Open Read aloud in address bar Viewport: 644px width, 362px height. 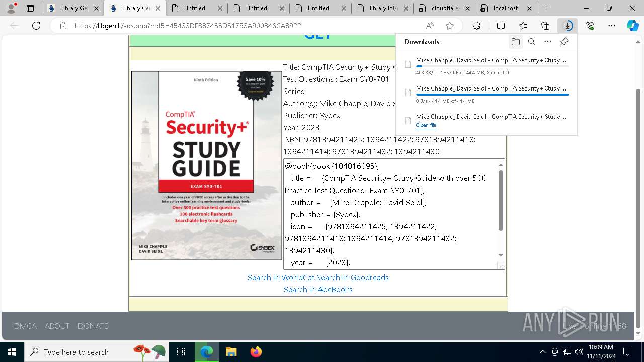(x=430, y=26)
